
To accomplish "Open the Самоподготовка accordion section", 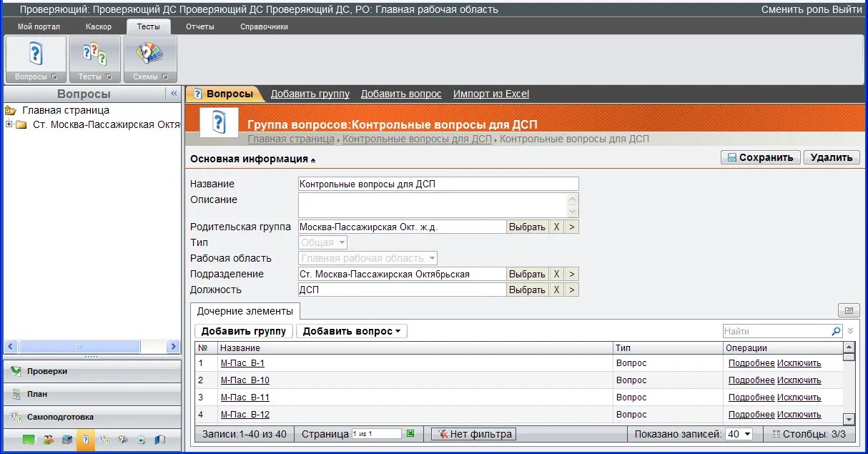I will (x=92, y=417).
